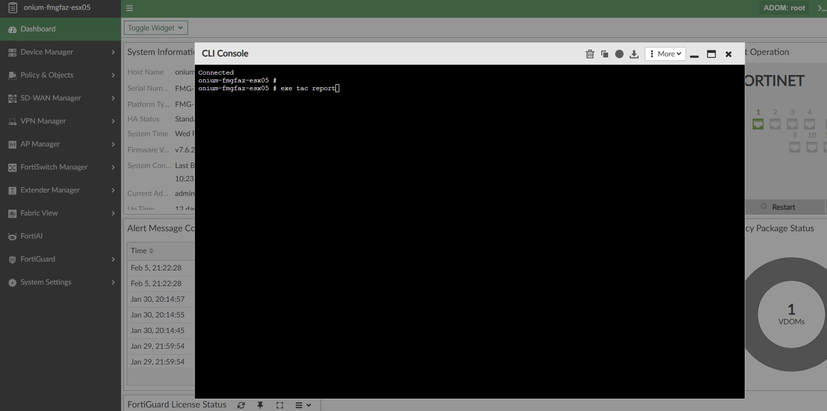827x411 pixels.
Task: Expand VPN Manager submenu chevron
Action: 113,121
